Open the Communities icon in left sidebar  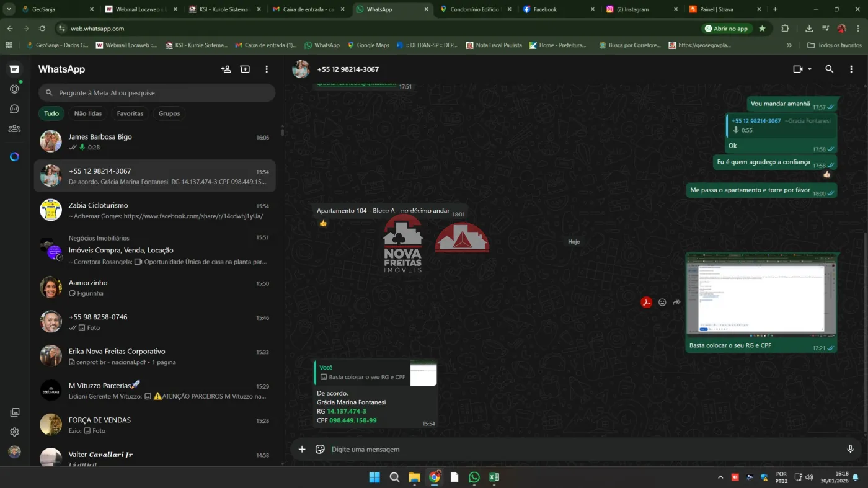click(x=14, y=129)
